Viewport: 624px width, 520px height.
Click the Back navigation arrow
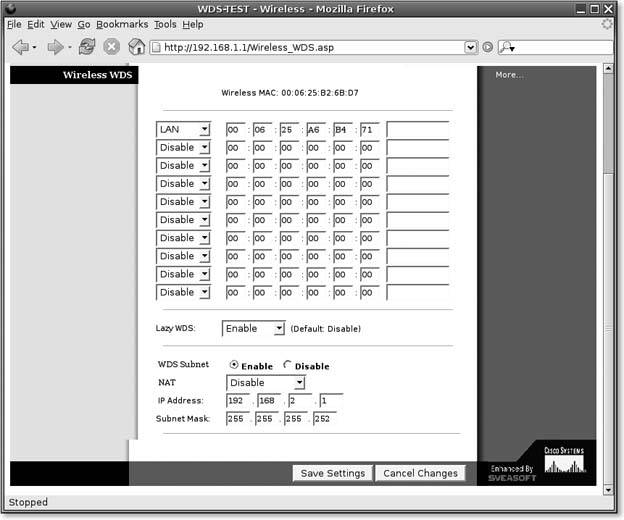click(20, 47)
